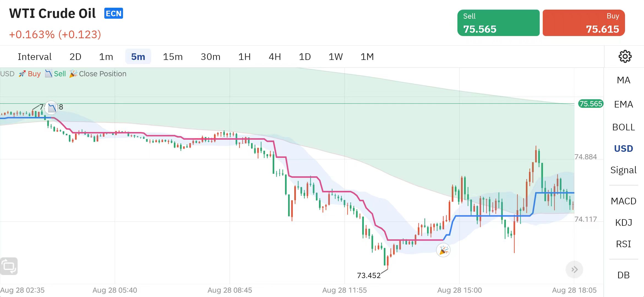
Task: Click the ECN badge next to title
Action: [113, 13]
